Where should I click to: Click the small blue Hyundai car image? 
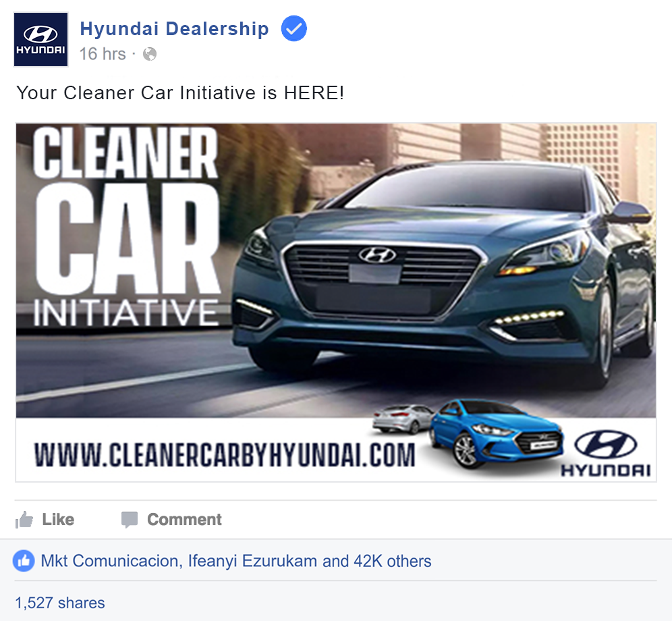point(497,432)
